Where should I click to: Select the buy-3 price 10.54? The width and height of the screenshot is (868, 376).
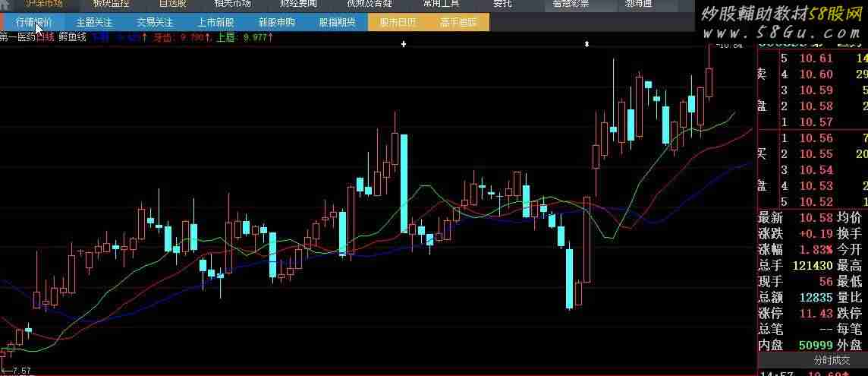tap(816, 169)
